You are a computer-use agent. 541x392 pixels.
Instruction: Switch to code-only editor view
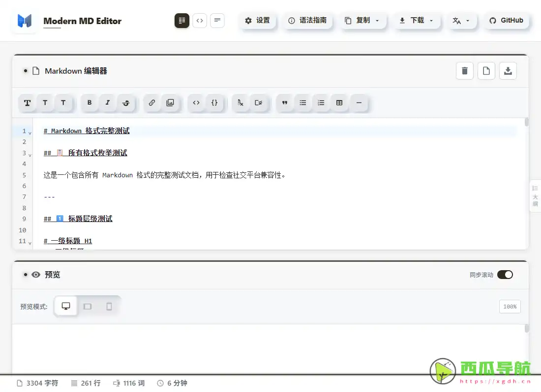[199, 21]
